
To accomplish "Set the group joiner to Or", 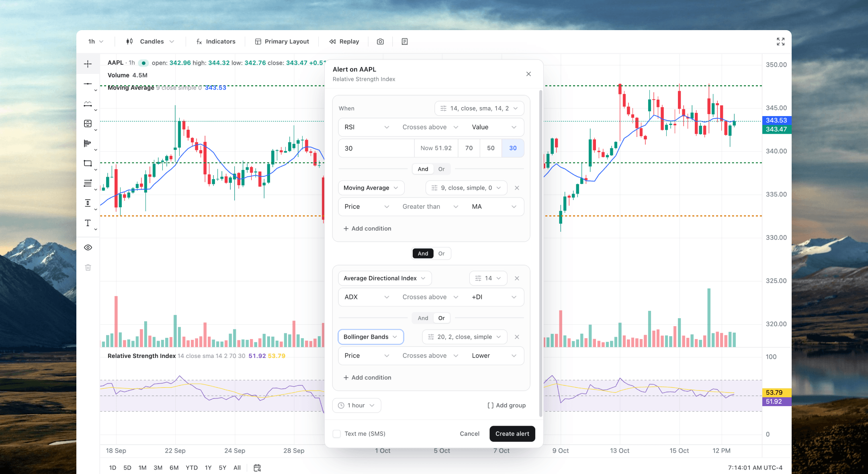I will 441,253.
